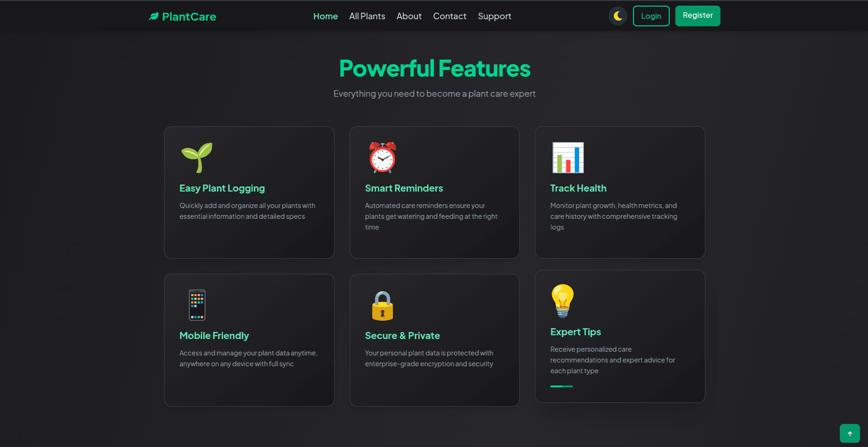868x447 pixels.
Task: Click the seedling icon on Easy Plant Logging
Action: coord(197,158)
